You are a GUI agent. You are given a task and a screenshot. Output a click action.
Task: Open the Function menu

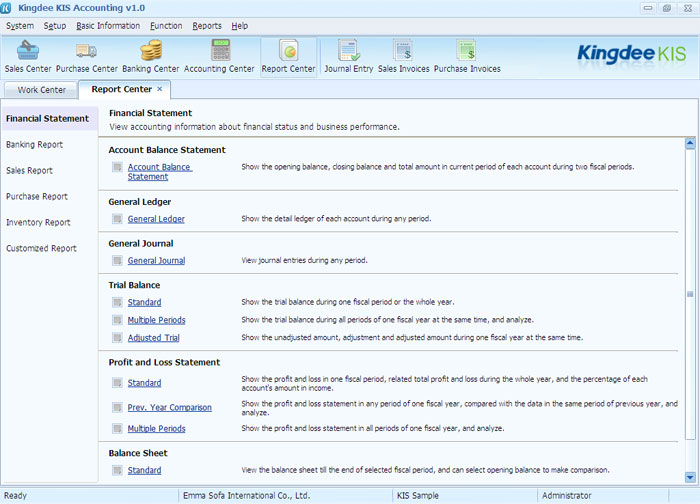tap(166, 26)
